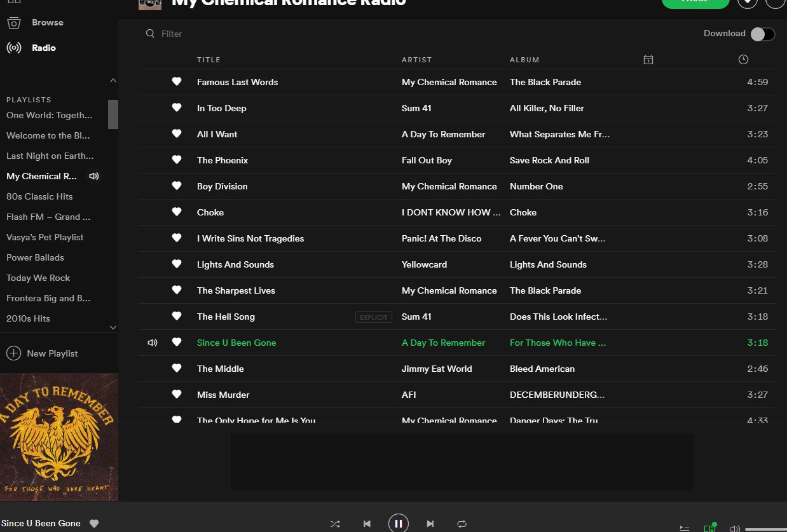Viewport: 787px width, 532px height.
Task: Click the now-playing speaker icon on the Since U Been Gone row
Action: [x=152, y=343]
